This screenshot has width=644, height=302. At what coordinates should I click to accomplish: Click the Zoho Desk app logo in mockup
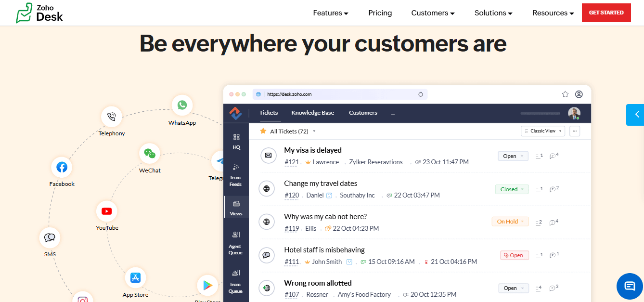(x=235, y=113)
